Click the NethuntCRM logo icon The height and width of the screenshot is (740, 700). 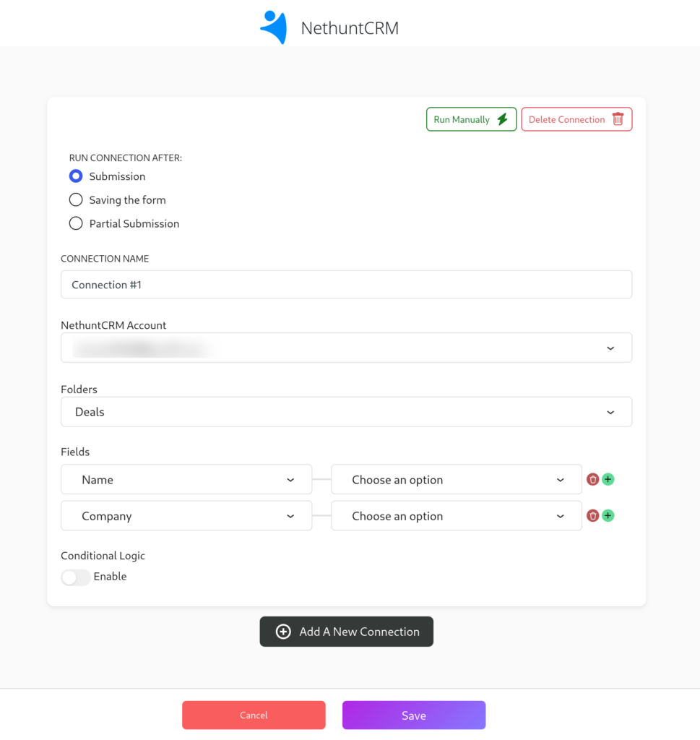click(274, 27)
